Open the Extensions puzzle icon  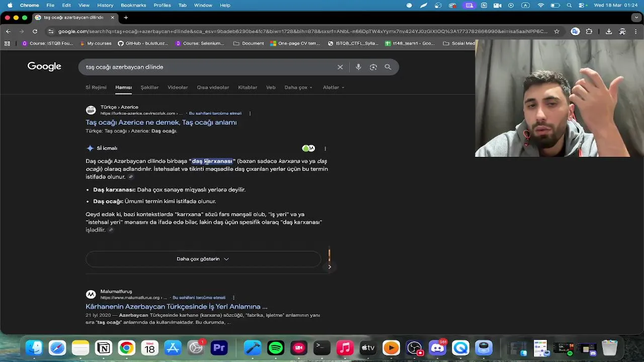(x=589, y=31)
